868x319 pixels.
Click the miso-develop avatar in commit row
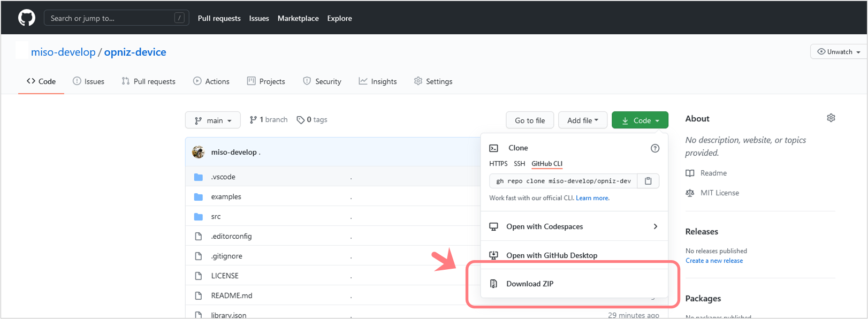tap(199, 152)
